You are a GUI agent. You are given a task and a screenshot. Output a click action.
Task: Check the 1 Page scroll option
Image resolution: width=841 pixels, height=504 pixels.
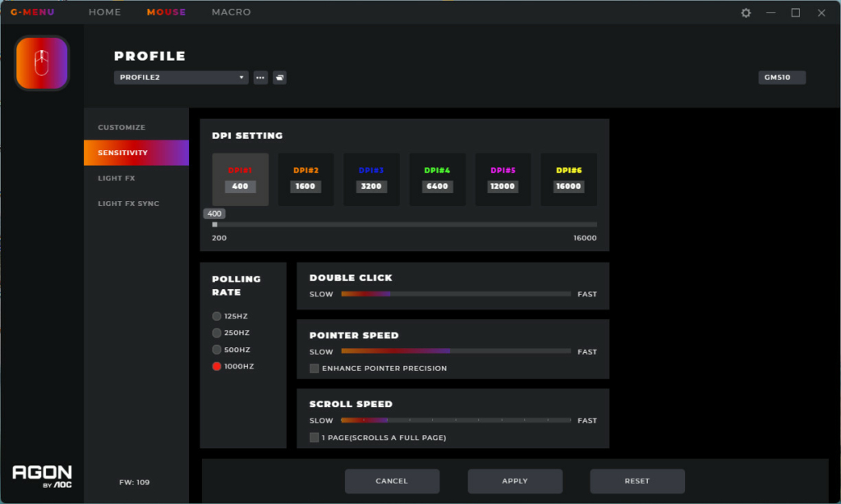tap(315, 438)
